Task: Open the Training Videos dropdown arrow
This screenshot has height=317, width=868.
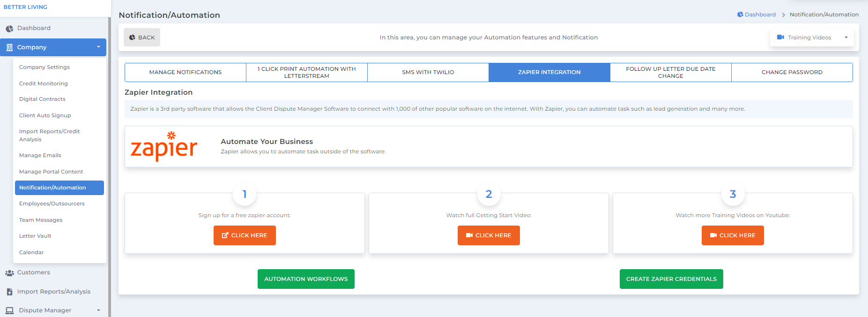Action: click(x=846, y=38)
